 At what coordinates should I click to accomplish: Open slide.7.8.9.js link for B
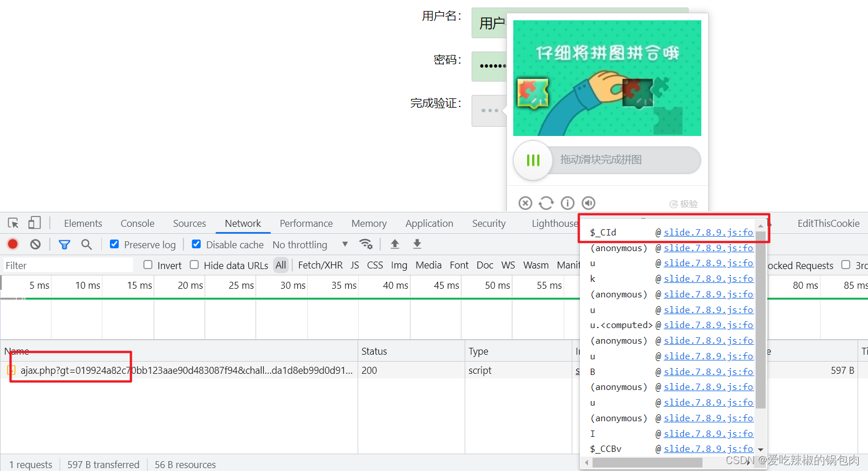coord(708,371)
